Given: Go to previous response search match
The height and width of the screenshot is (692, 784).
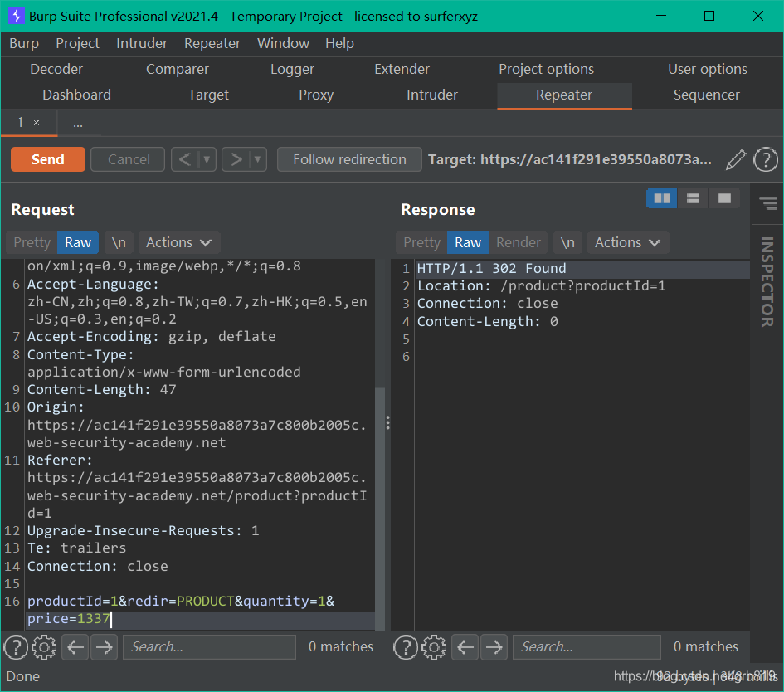Looking at the screenshot, I should pos(465,647).
